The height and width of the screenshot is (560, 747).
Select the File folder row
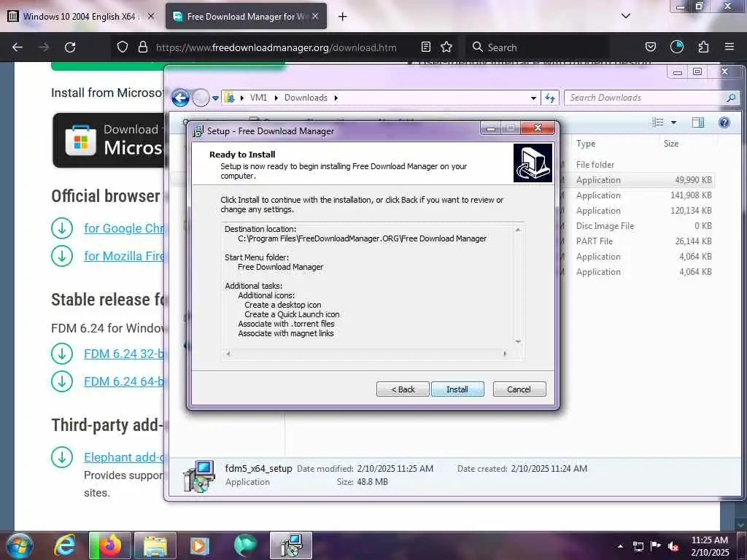[643, 164]
